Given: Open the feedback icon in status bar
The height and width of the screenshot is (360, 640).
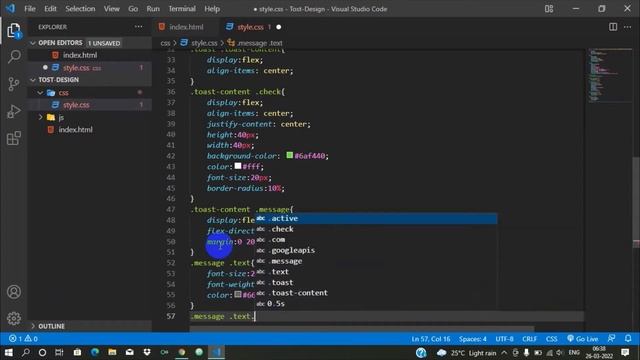Looking at the screenshot, I should tap(611, 339).
